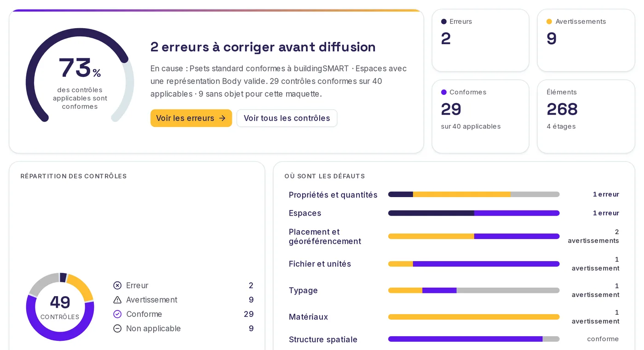
Task: Click the "Matériaux" category label
Action: pos(308,317)
